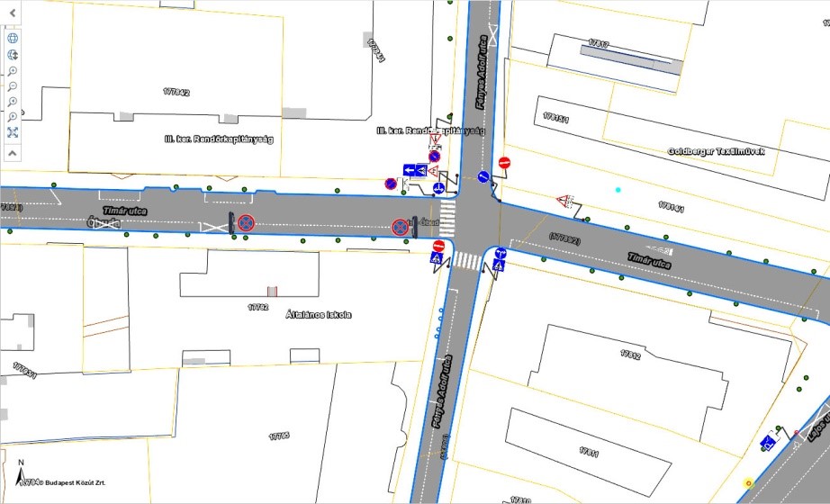Image resolution: width=830 pixels, height=504 pixels.
Task: Zoom out with the minus magnifier
Action: [x=13, y=86]
